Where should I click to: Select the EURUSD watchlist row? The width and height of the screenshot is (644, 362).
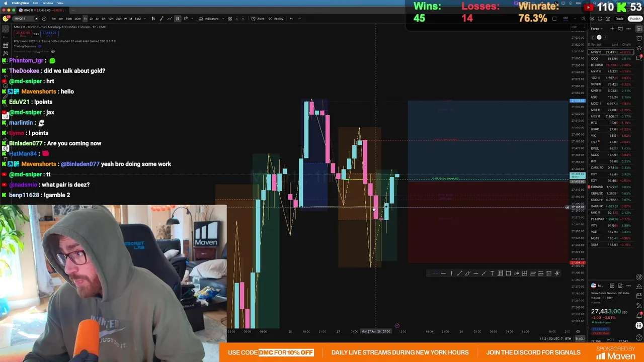coord(611,187)
